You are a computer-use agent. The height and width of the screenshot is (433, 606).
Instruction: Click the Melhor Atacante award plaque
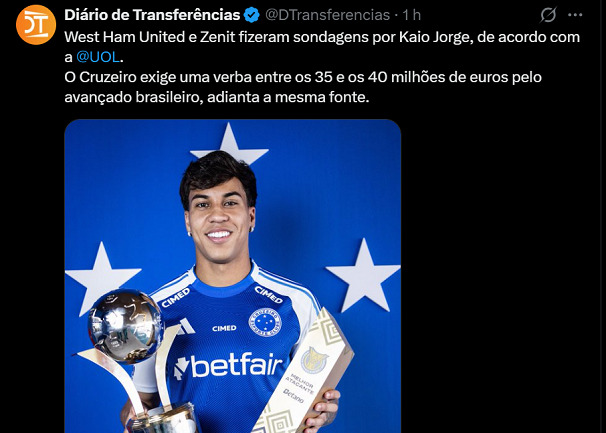[x=305, y=373]
